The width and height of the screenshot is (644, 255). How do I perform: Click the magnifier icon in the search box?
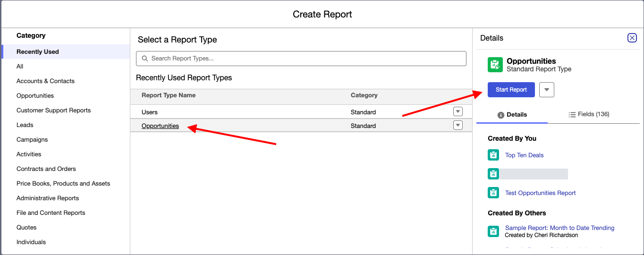(x=145, y=59)
